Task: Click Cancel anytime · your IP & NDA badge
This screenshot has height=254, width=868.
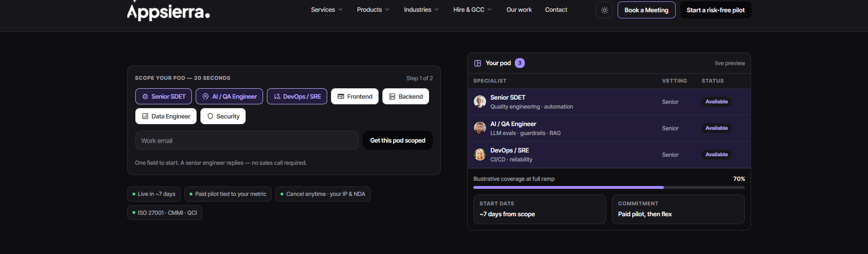Action: (323, 194)
